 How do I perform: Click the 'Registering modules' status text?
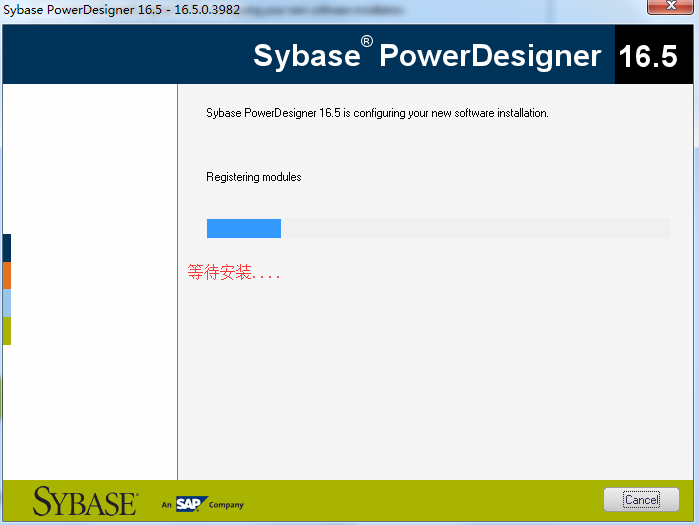(x=254, y=177)
